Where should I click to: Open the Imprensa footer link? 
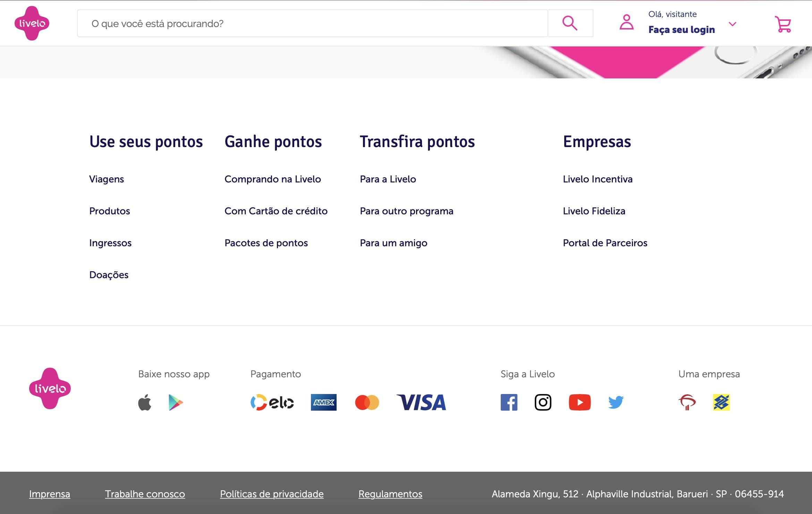[x=50, y=494]
